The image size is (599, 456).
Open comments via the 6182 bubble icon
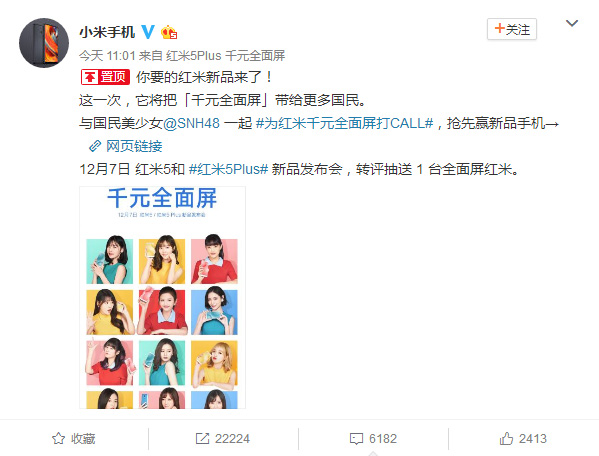356,439
